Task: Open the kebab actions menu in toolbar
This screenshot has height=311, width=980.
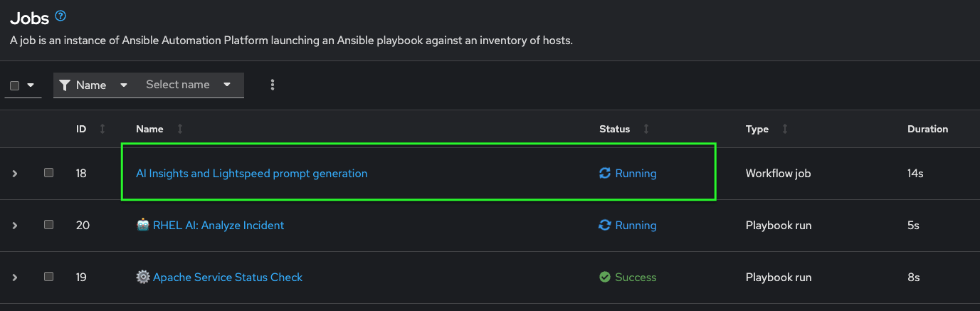Action: coord(273,85)
